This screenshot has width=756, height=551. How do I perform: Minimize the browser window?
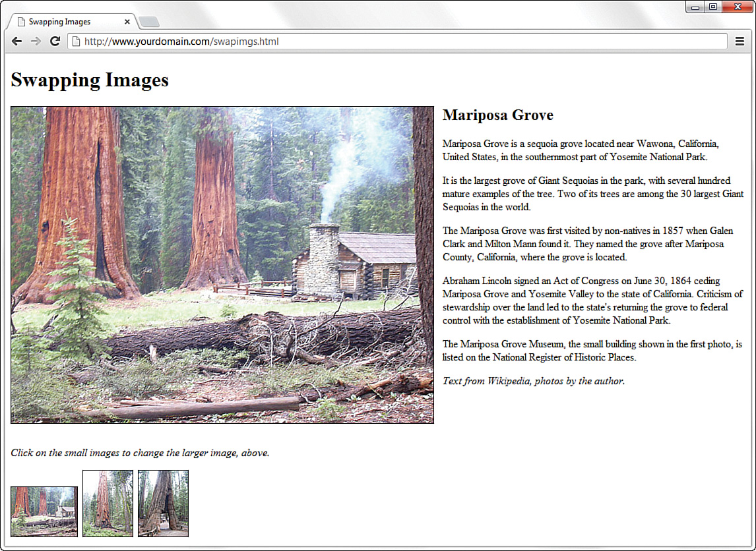695,7
